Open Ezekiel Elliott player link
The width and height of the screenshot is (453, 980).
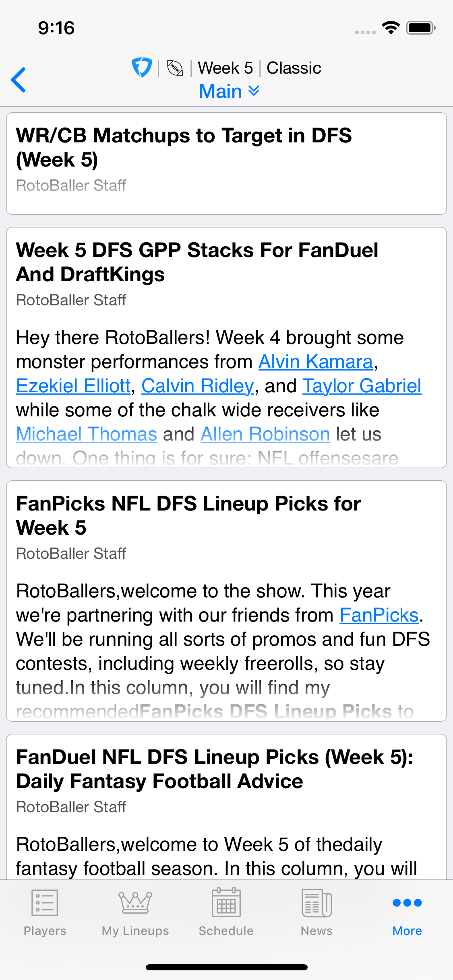pyautogui.click(x=74, y=386)
